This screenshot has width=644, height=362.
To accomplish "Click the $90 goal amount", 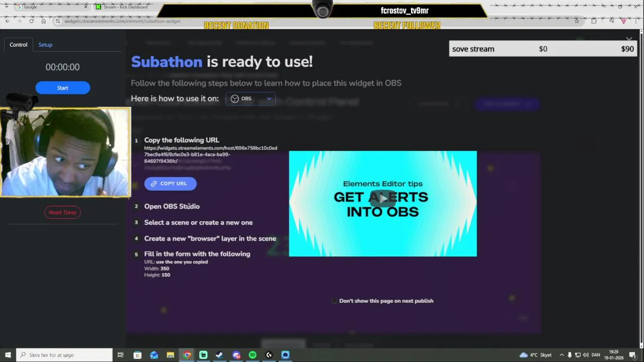I will pos(627,49).
